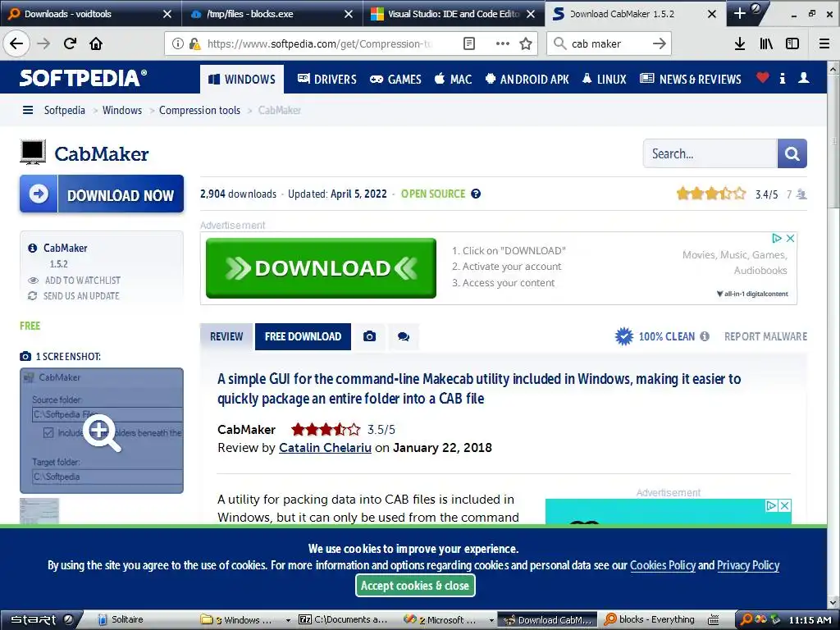Show site information icon in address bar
Image resolution: width=840 pixels, height=630 pixels.
tap(177, 43)
